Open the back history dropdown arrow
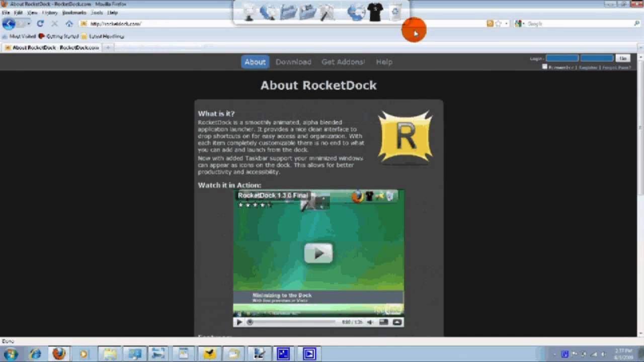The image size is (644, 362). point(28,24)
